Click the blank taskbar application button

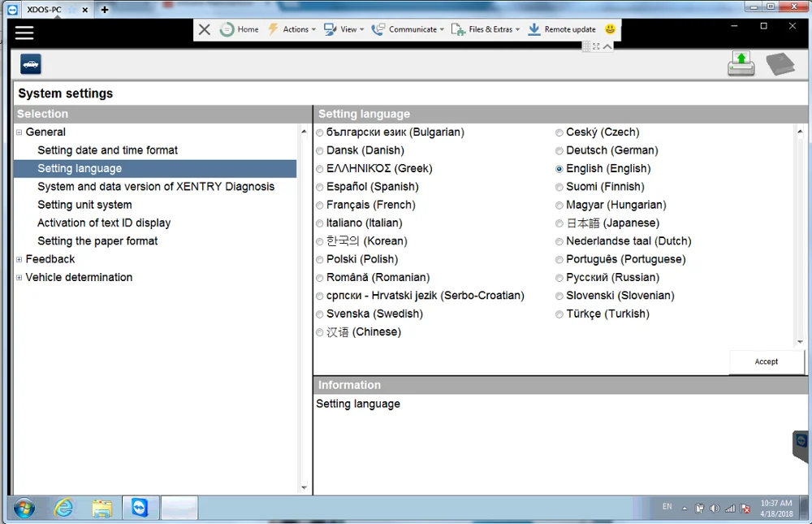179,508
